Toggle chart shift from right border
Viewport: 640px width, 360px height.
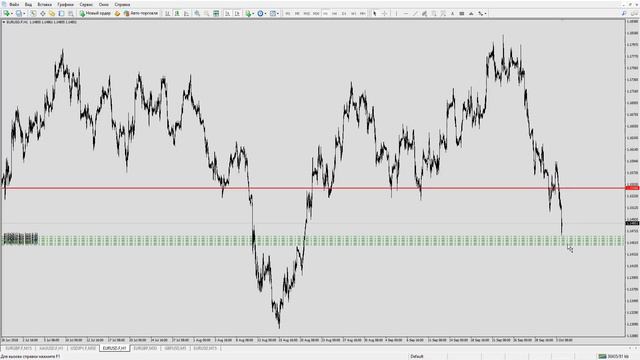[237, 13]
